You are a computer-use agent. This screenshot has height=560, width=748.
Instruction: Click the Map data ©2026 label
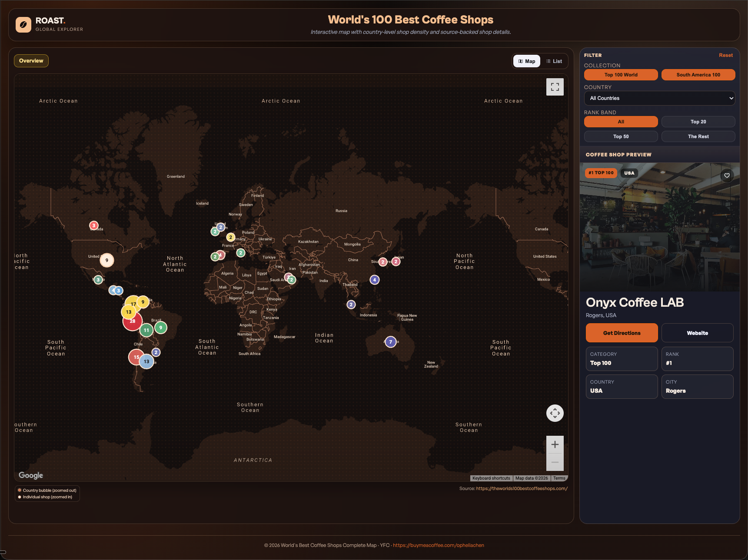(x=532, y=478)
